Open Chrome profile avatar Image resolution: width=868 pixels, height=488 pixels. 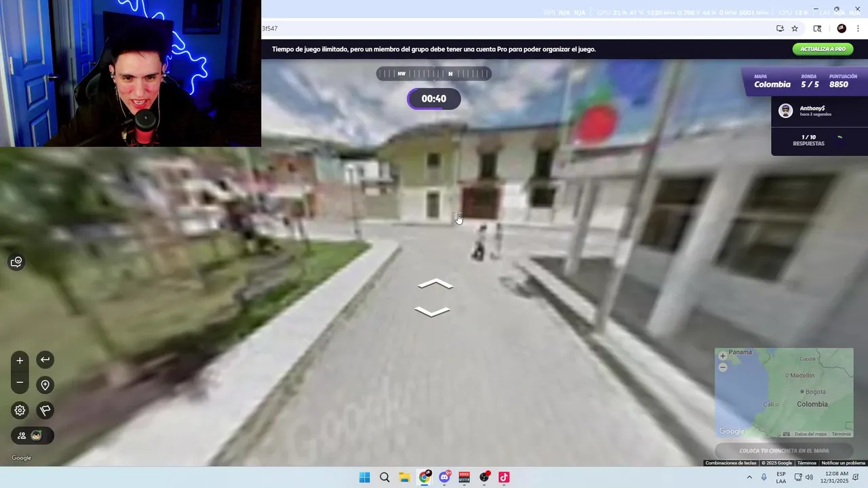click(842, 28)
